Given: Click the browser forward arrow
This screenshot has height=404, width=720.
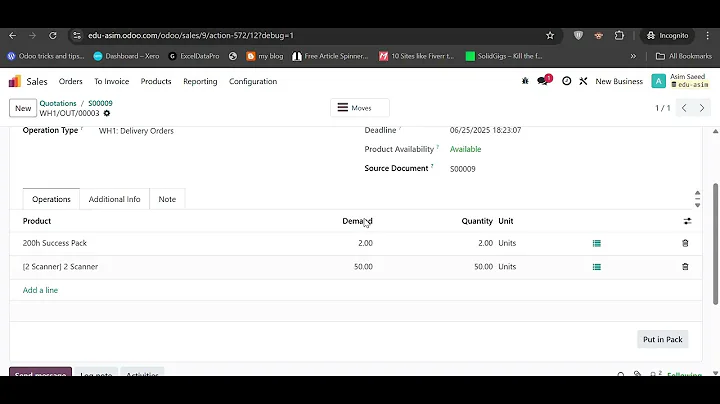Looking at the screenshot, I should pos(32,35).
